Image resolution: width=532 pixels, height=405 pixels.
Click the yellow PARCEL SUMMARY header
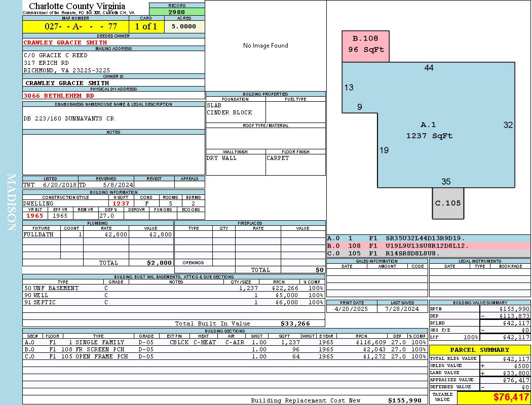coord(480,350)
